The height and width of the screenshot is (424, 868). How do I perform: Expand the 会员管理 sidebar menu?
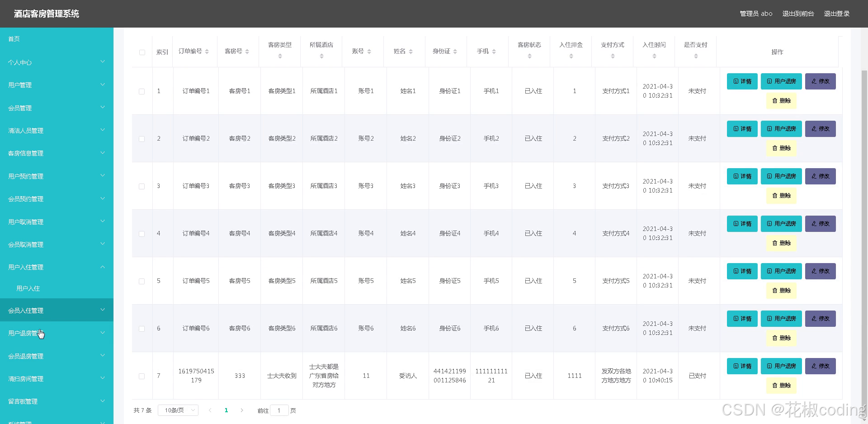click(57, 108)
